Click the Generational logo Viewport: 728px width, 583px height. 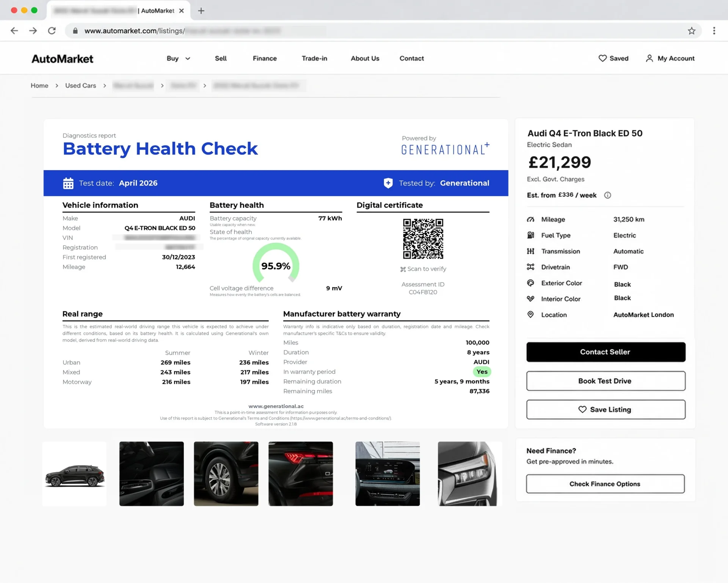click(445, 149)
